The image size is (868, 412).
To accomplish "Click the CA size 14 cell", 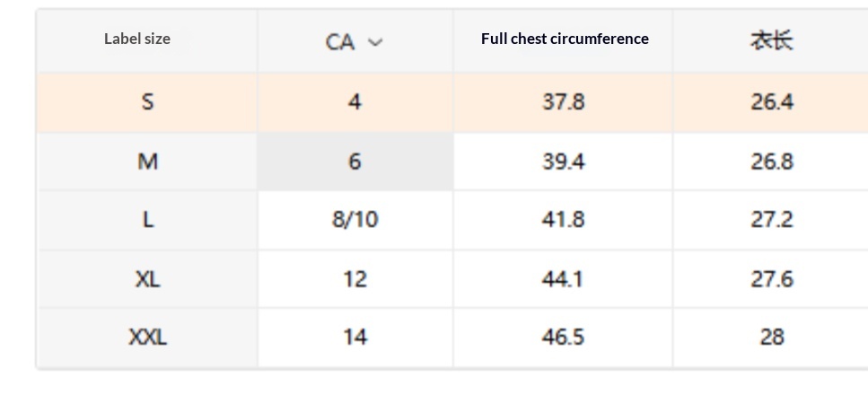I will [355, 337].
